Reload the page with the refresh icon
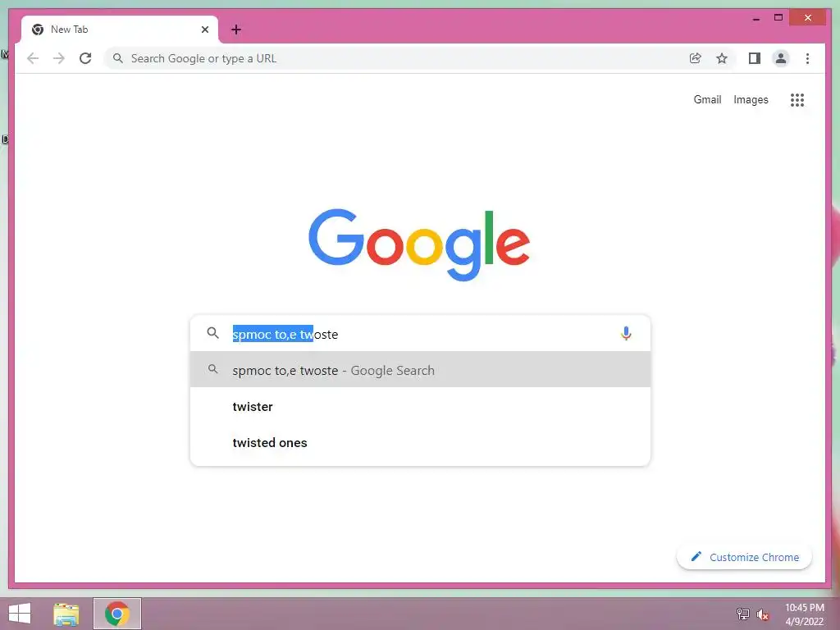 coord(85,58)
